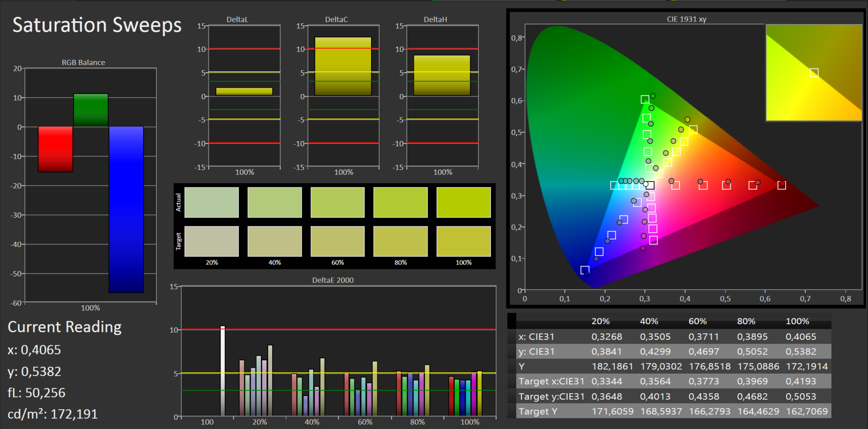Click the Y value "182,1861"
The width and height of the screenshot is (868, 429).
pos(613,366)
